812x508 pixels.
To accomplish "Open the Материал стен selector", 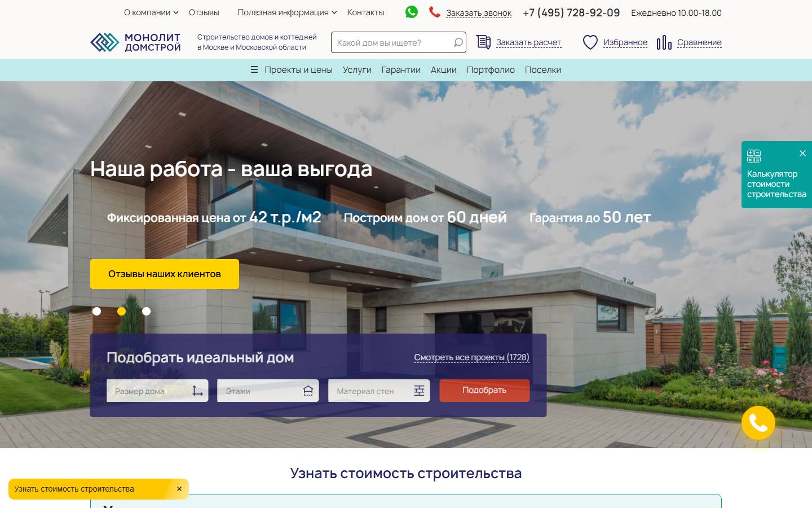I will pos(379,391).
